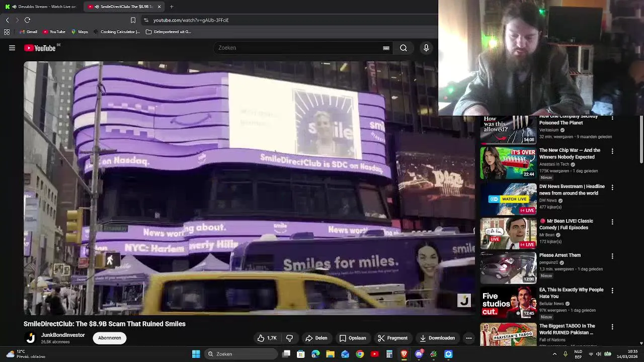Open the Mr Bean LIVE thumbnail
The height and width of the screenshot is (362, 644).
(x=508, y=234)
